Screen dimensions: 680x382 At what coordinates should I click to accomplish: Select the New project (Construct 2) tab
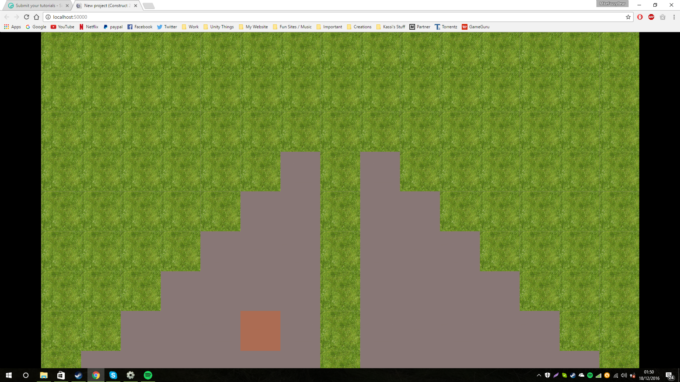click(x=107, y=6)
